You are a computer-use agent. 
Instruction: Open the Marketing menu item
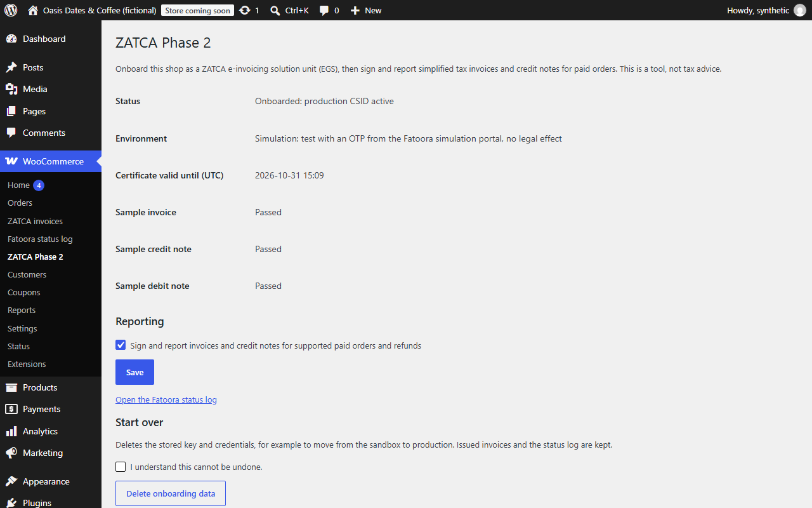[x=51, y=453]
